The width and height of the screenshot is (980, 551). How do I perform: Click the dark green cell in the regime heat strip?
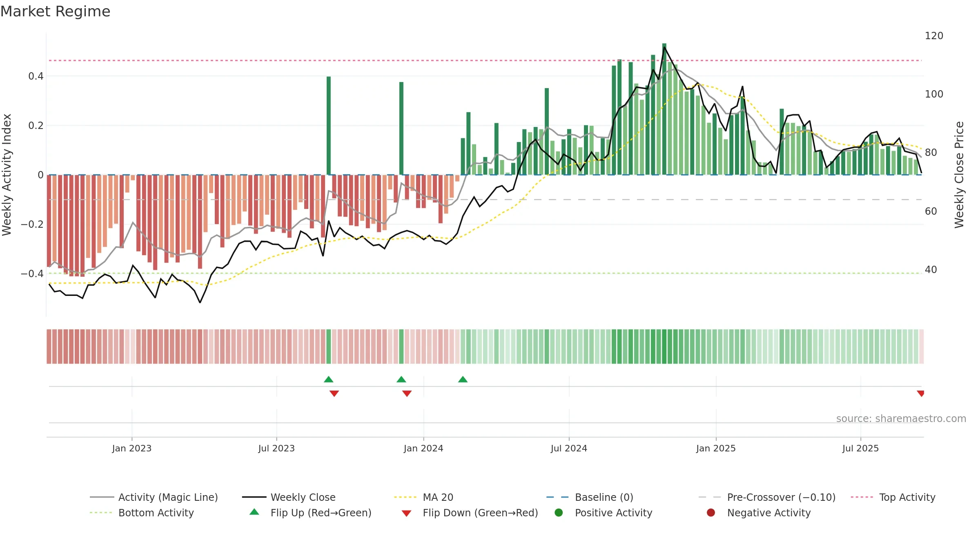(x=664, y=347)
